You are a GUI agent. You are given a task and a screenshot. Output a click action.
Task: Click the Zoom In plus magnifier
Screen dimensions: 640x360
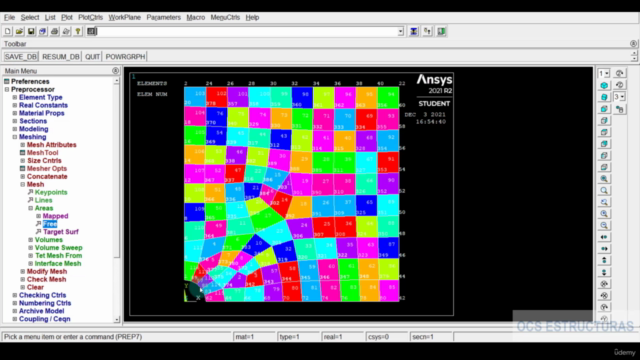[x=604, y=214]
